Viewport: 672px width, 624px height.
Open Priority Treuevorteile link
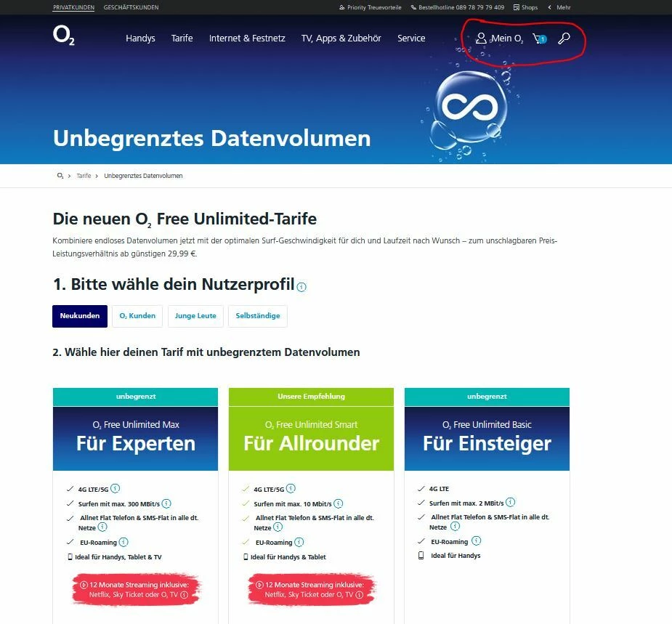pos(371,7)
